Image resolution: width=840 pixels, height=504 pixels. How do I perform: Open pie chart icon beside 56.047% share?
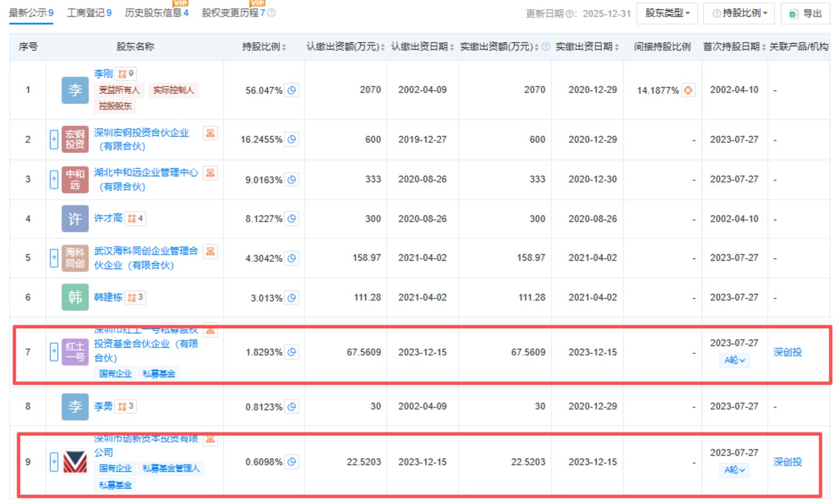click(292, 90)
